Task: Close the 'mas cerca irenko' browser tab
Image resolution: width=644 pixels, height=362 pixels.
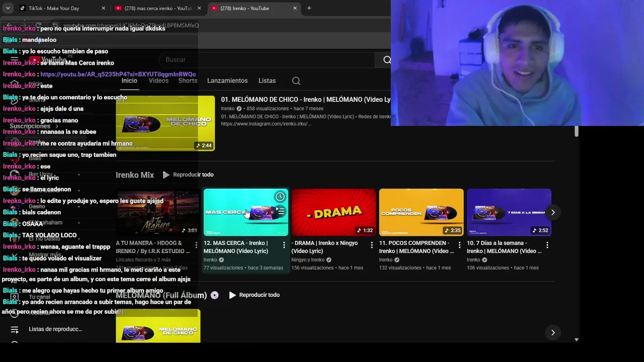Action: (x=199, y=8)
